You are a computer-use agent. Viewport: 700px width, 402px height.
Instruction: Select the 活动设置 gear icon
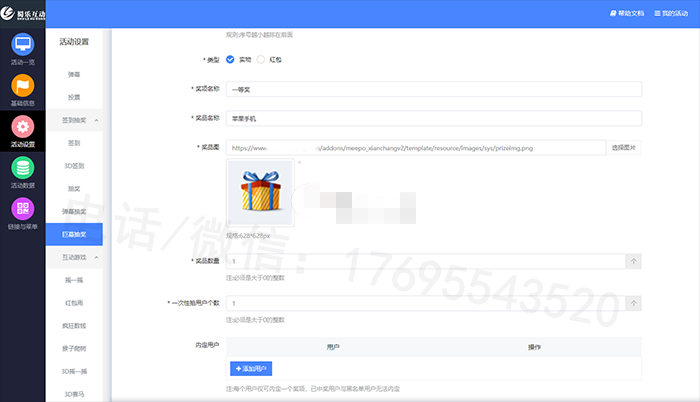click(23, 126)
